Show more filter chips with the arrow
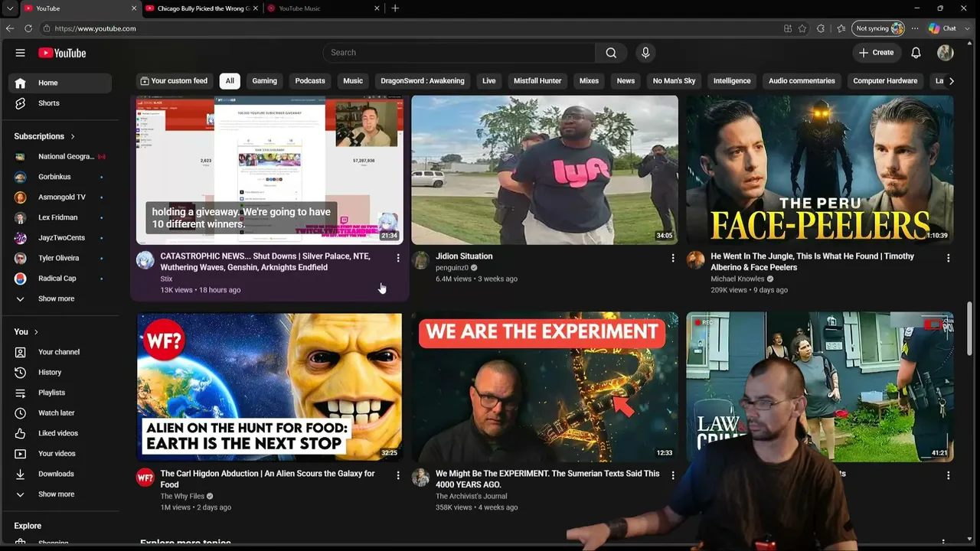The height and width of the screenshot is (551, 980). 952,81
